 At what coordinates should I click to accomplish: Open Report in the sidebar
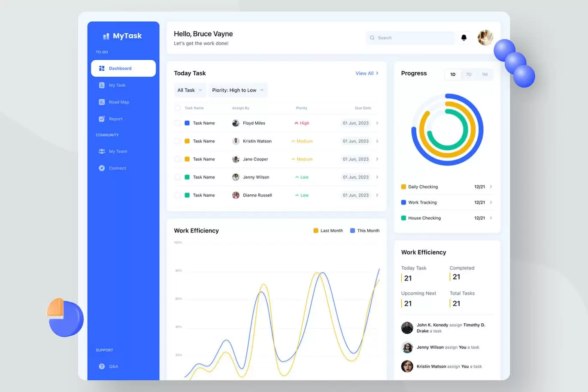tap(115, 119)
